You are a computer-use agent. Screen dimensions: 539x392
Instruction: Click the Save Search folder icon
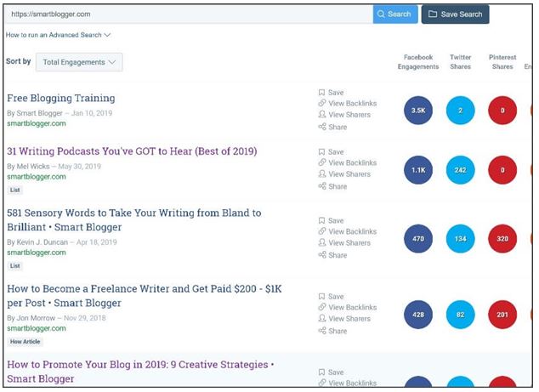tap(432, 14)
